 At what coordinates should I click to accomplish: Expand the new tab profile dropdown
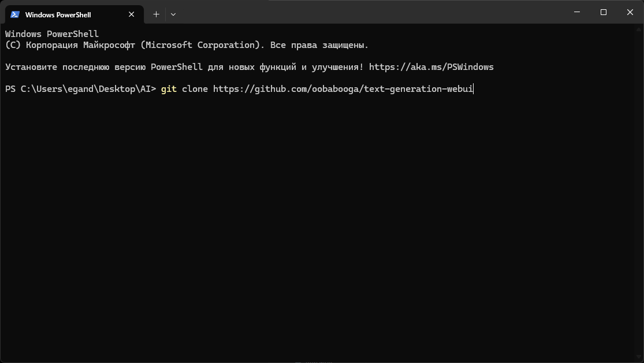pos(173,14)
